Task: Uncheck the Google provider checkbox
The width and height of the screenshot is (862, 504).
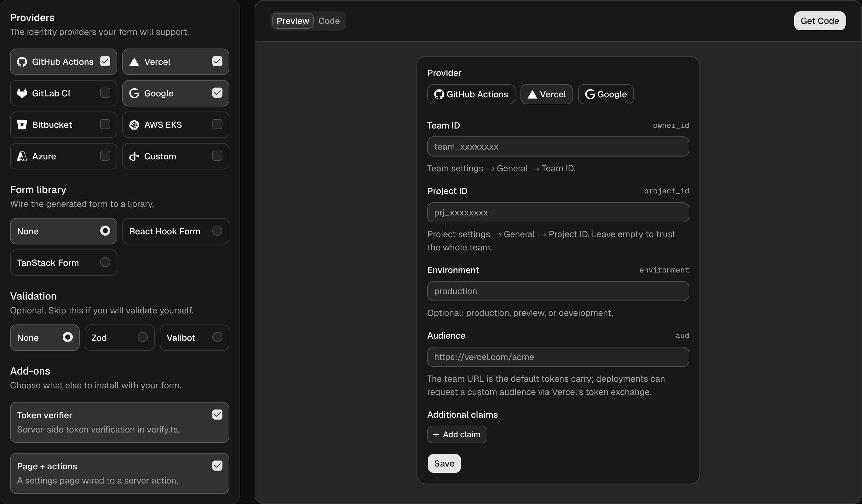Action: click(217, 93)
